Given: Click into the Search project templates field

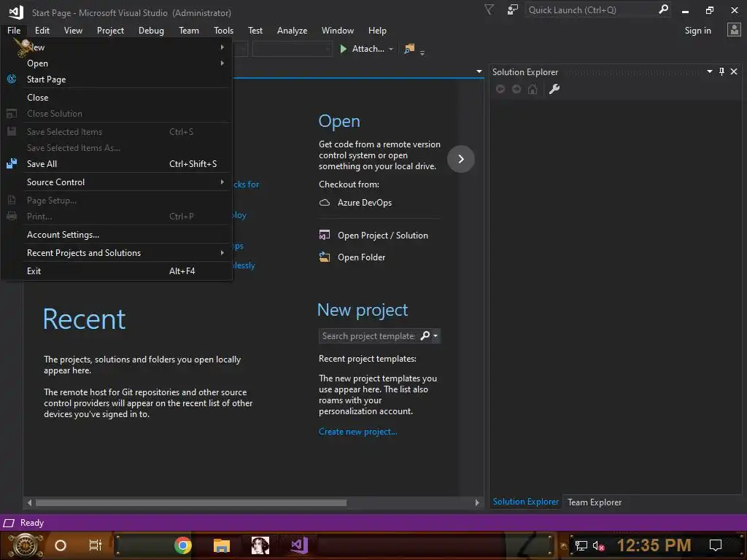Looking at the screenshot, I should point(368,335).
